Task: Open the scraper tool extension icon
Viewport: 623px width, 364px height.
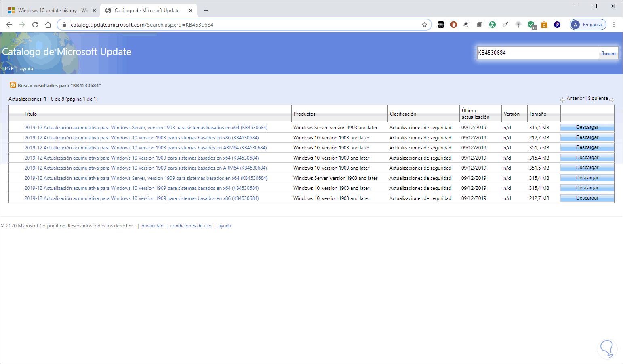Action: tap(505, 25)
